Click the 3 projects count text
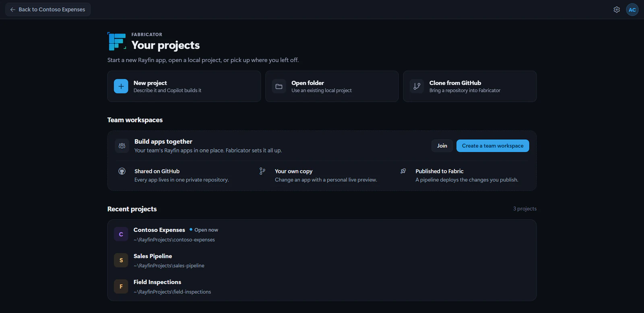 [x=525, y=208]
